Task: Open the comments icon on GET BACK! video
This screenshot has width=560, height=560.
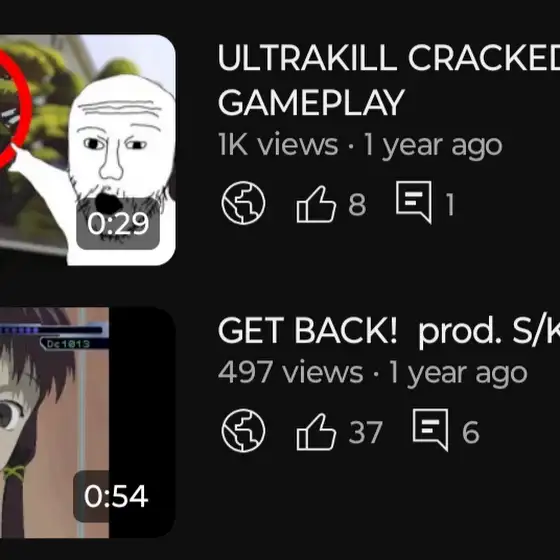Action: click(x=430, y=430)
